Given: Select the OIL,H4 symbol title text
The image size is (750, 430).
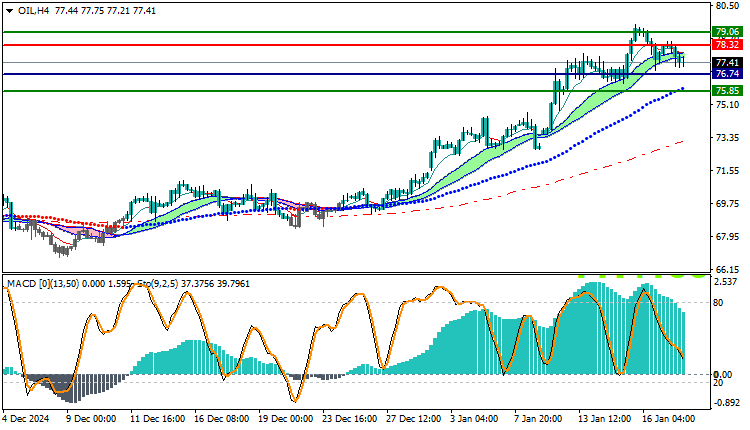Looking at the screenshot, I should [33, 11].
